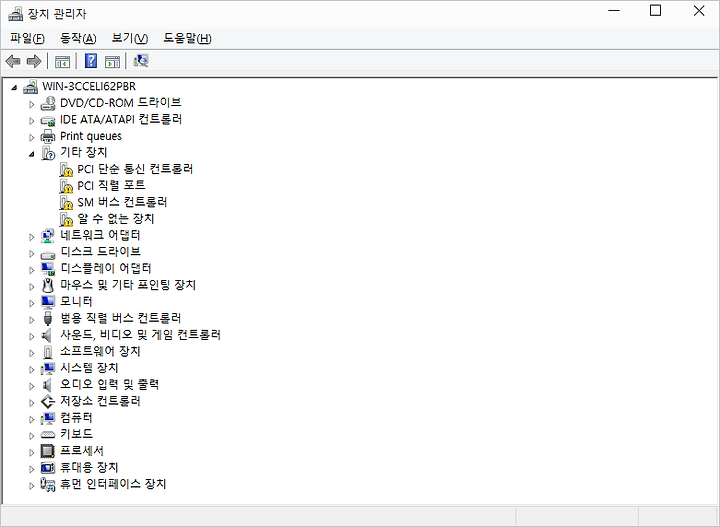Viewport: 720px width, 527px height.
Task: Toggle the console tree toolbar icon
Action: coord(62,61)
